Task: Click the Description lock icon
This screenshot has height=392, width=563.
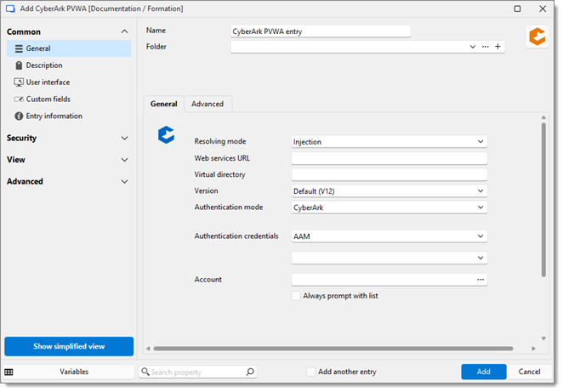Action: [19, 65]
